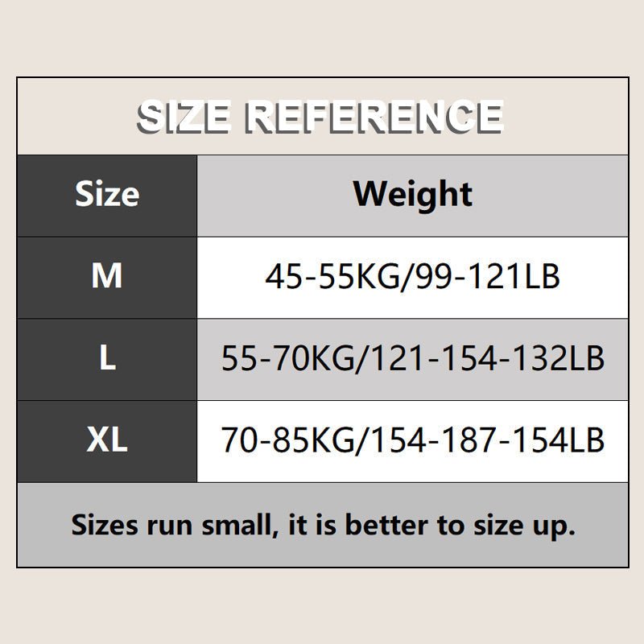Viewport: 644px width, 644px height.
Task: Click the word "REFERENCE" in the title
Action: 374,117
